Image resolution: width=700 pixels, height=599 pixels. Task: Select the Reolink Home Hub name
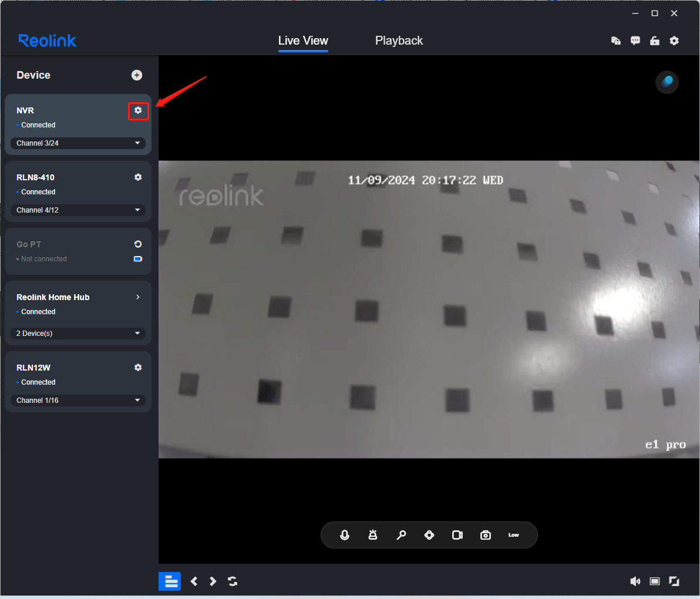point(53,297)
